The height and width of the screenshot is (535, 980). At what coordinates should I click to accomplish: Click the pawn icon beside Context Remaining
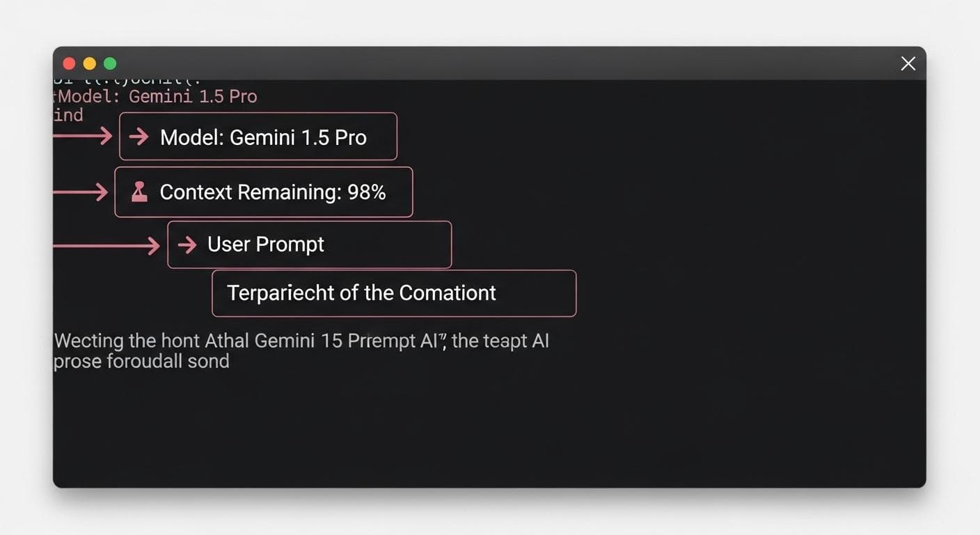click(139, 191)
